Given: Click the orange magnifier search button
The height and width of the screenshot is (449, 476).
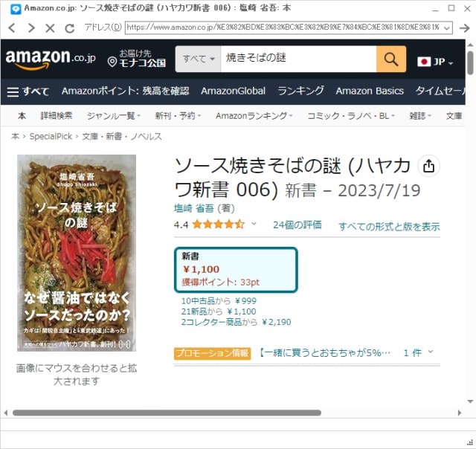Looking at the screenshot, I should tap(391, 59).
